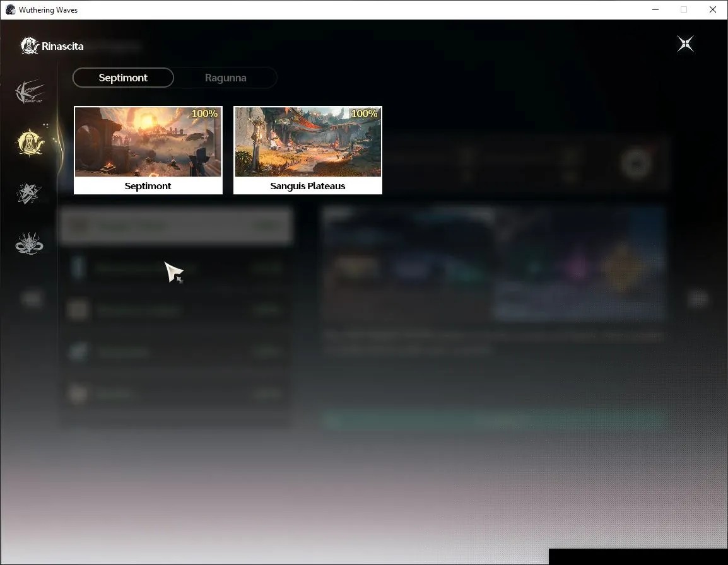Close the region overlay with star-shaped X
The height and width of the screenshot is (565, 728).
pyautogui.click(x=685, y=44)
